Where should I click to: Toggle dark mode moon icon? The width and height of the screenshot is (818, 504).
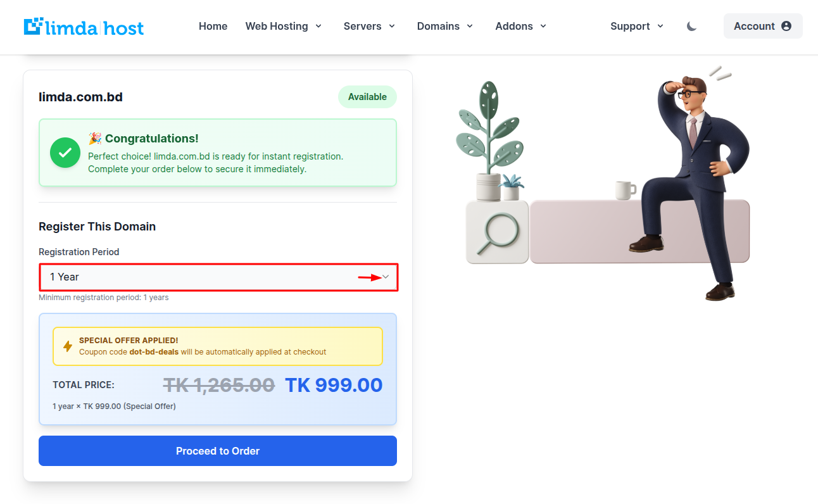[691, 27]
